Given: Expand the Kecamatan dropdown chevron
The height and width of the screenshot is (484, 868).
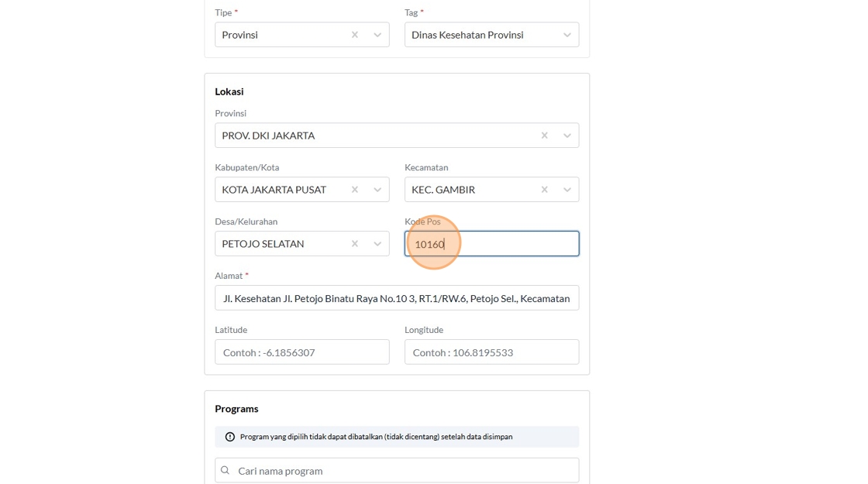Looking at the screenshot, I should point(567,190).
